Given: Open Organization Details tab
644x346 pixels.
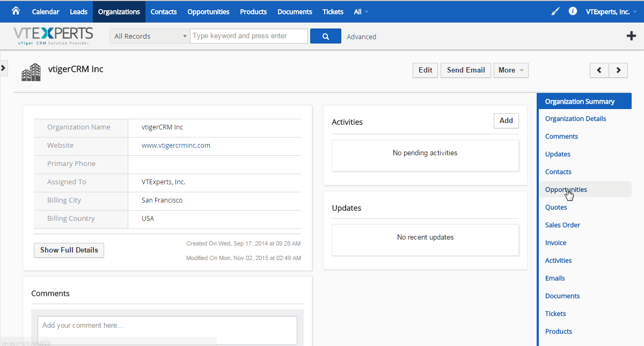Looking at the screenshot, I should point(576,119).
